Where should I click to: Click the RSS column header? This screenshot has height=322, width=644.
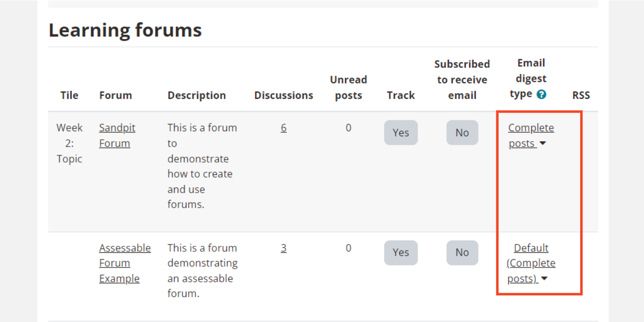(581, 95)
